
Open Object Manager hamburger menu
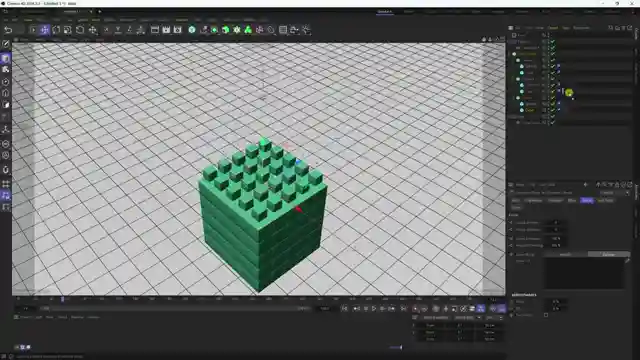click(511, 28)
